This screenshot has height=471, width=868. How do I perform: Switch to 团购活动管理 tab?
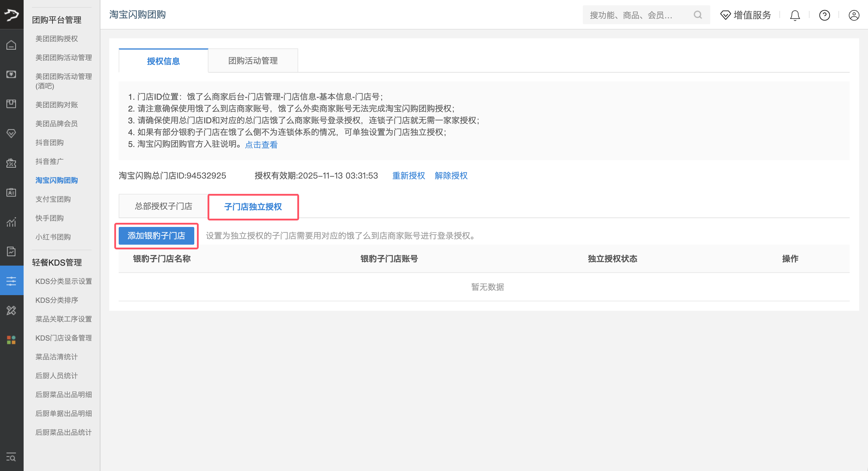pos(253,60)
